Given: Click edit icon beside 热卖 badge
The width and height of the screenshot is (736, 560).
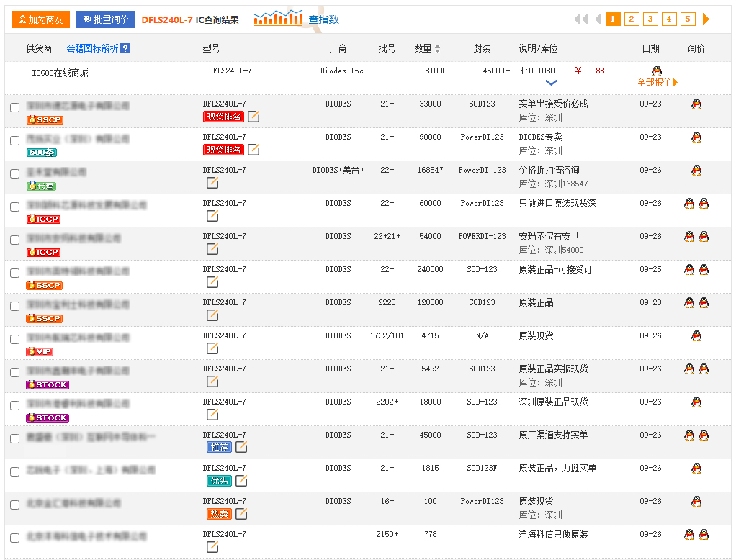Looking at the screenshot, I should (x=241, y=513).
